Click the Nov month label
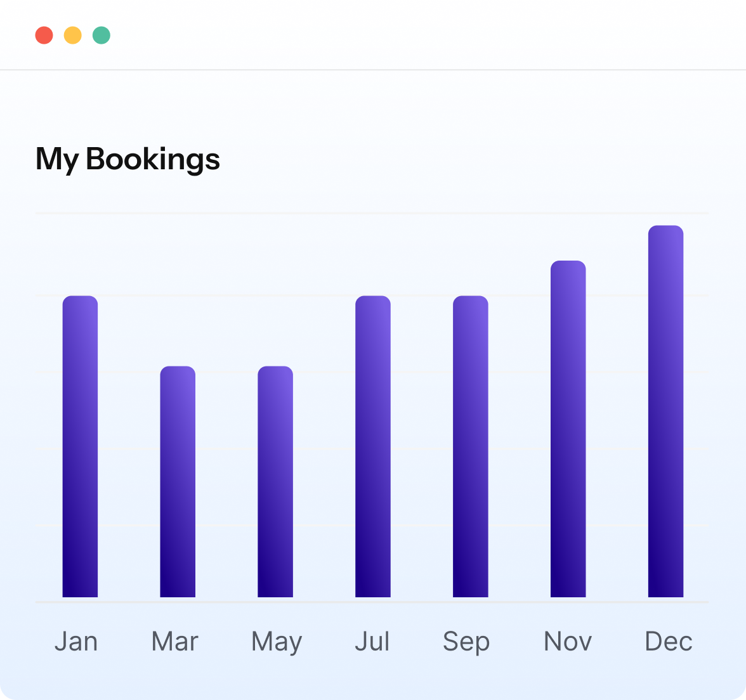Screen dimensions: 746x700 568,642
